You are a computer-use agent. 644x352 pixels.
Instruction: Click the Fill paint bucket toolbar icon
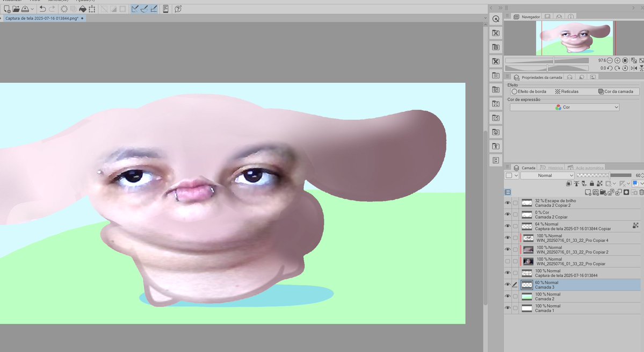[83, 9]
